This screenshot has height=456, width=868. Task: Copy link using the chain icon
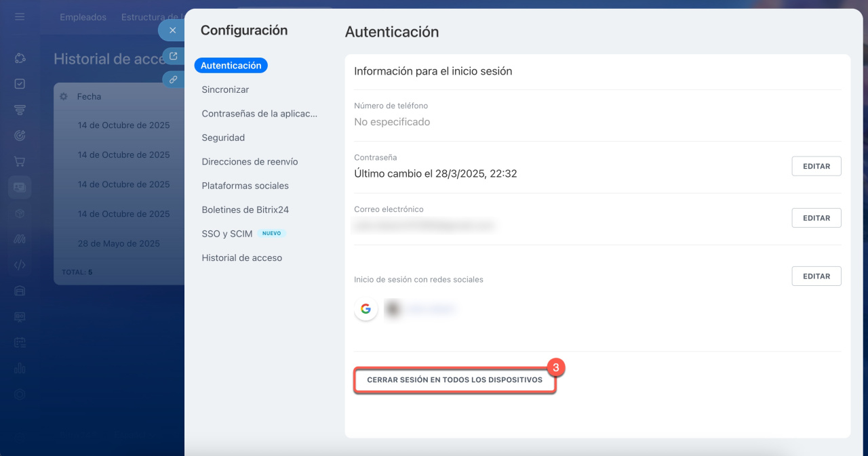[173, 79]
